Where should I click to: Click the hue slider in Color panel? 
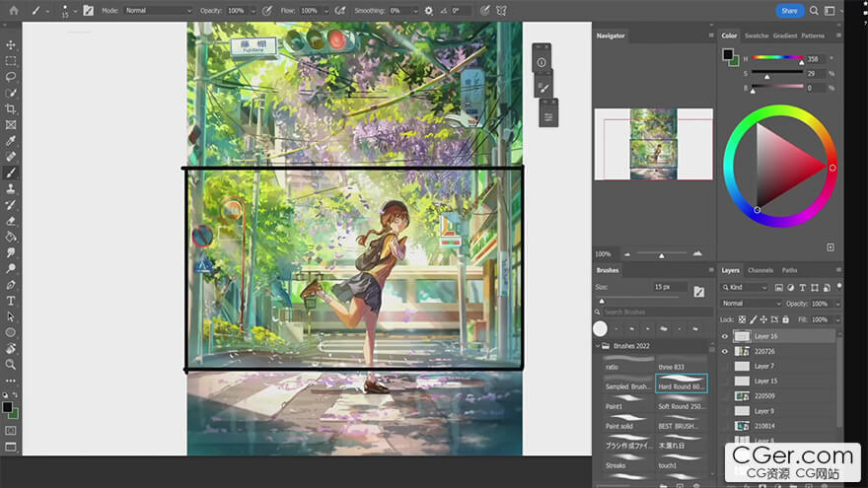[777, 57]
